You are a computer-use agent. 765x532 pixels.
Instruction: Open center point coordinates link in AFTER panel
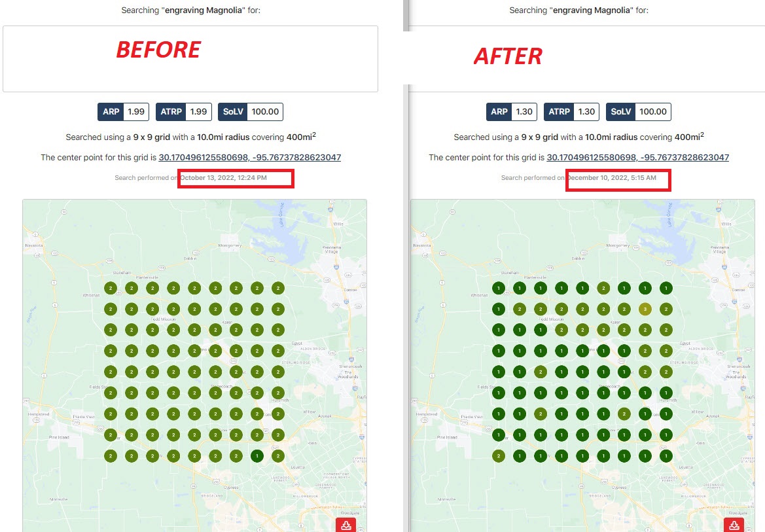coord(637,158)
